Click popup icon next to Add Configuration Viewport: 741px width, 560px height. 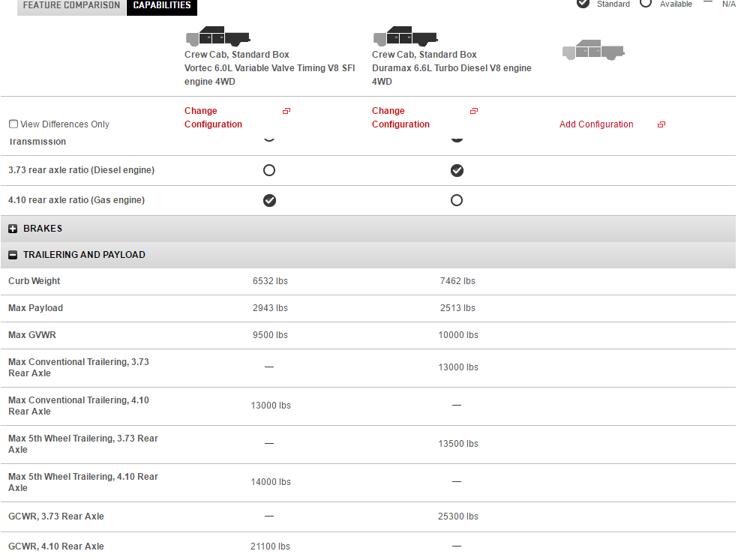coord(661,124)
